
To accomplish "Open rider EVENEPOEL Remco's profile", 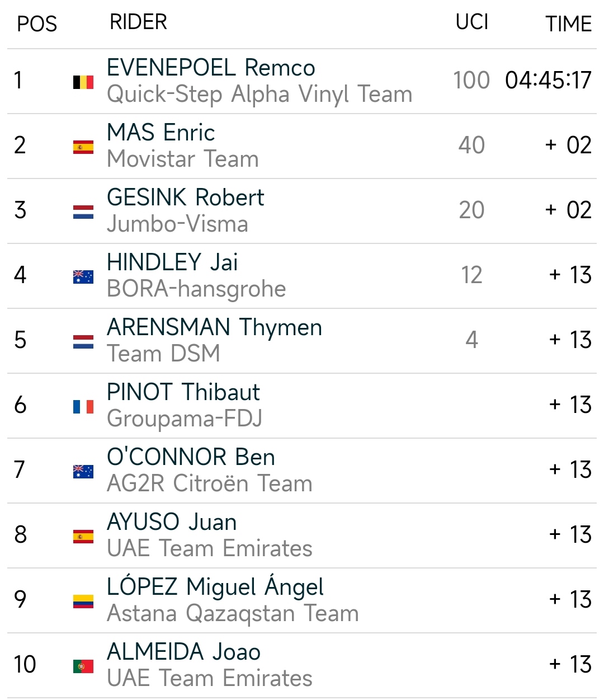I will tap(211, 68).
